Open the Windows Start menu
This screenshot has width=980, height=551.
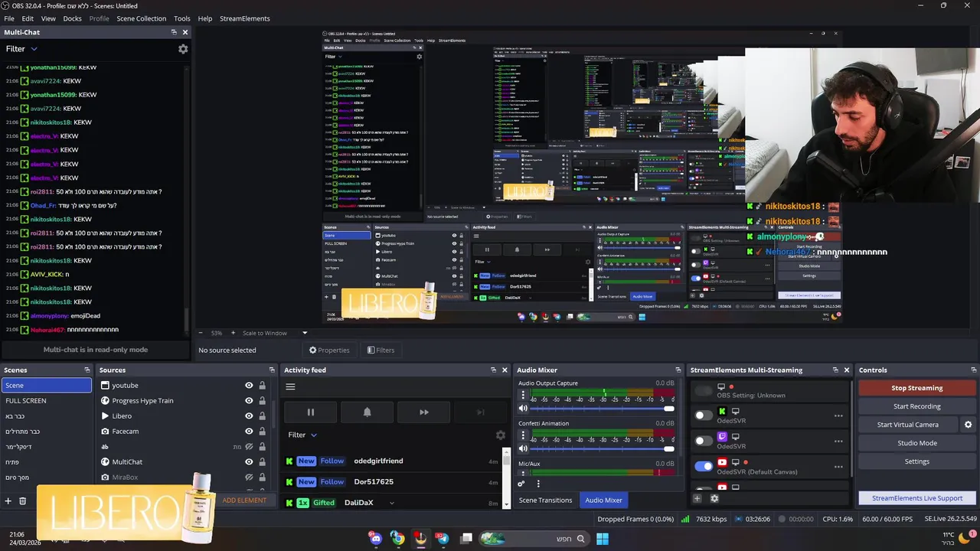[x=603, y=539]
